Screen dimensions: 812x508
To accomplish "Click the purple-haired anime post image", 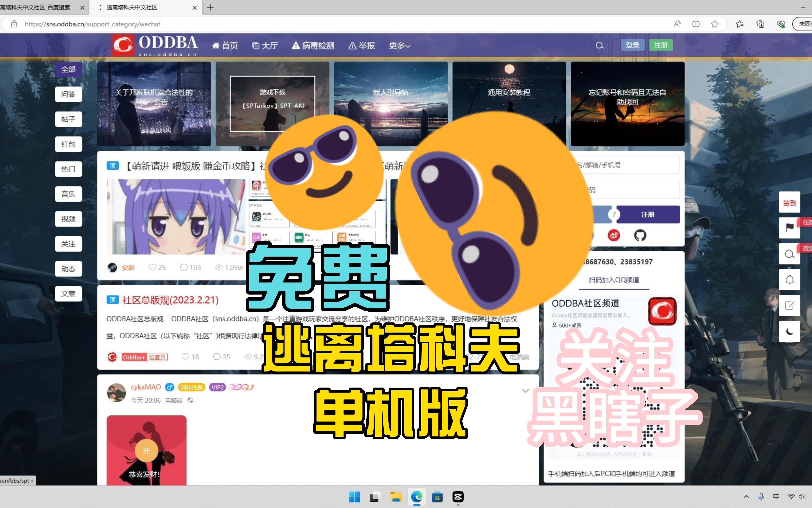I will point(176,217).
